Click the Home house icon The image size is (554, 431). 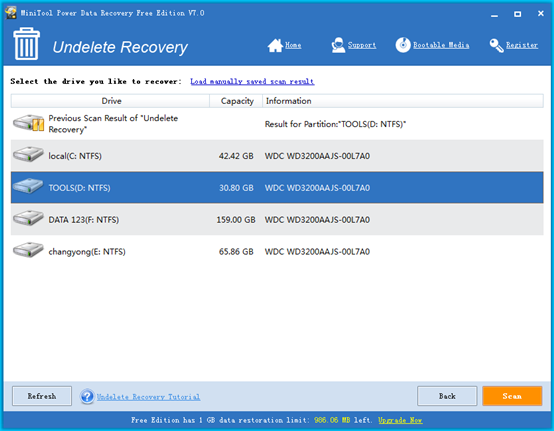275,45
